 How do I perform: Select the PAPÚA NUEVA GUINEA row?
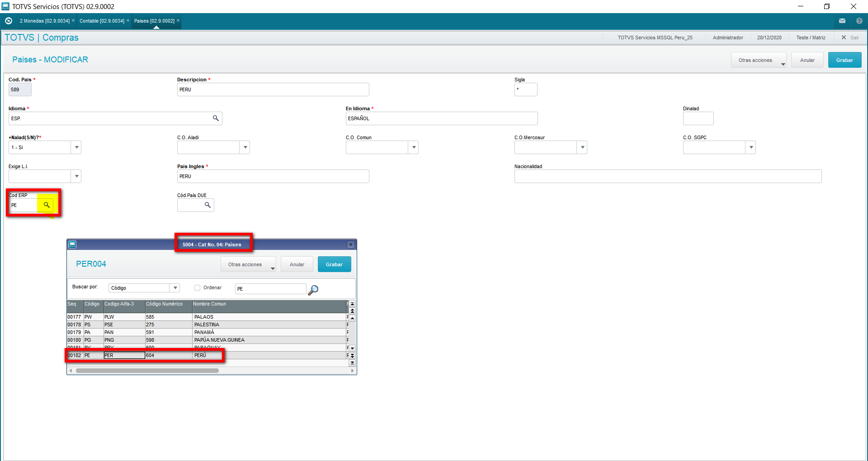tap(207, 340)
